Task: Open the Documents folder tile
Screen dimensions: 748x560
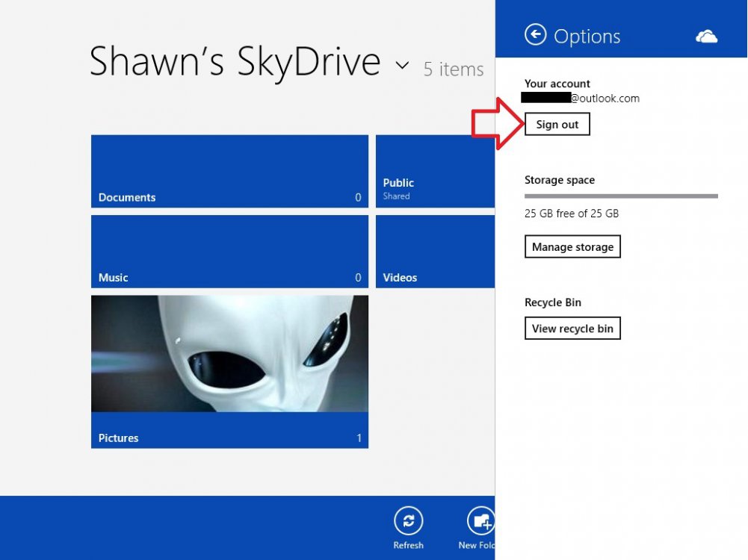Action: pos(229,171)
